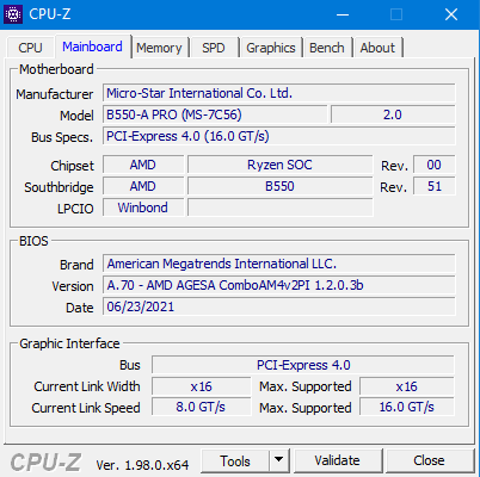Select Max. Supported link width x16
Screen dimensions: 480x477
(x=407, y=387)
